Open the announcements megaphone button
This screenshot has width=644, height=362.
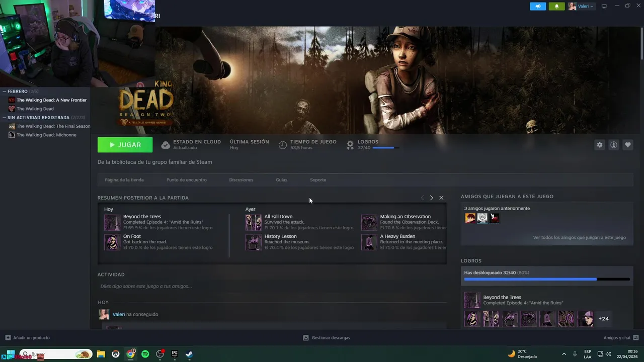click(538, 7)
